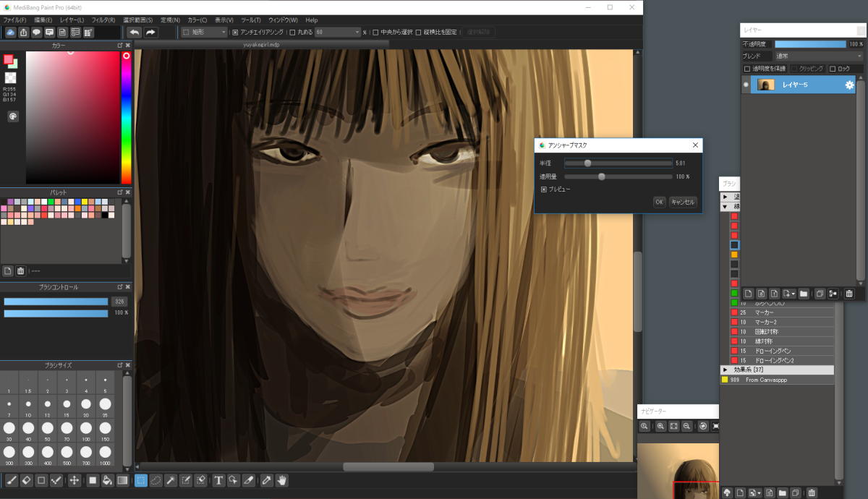
Task: Enable the ロック checkbox in Layer panel
Action: pyautogui.click(x=833, y=69)
